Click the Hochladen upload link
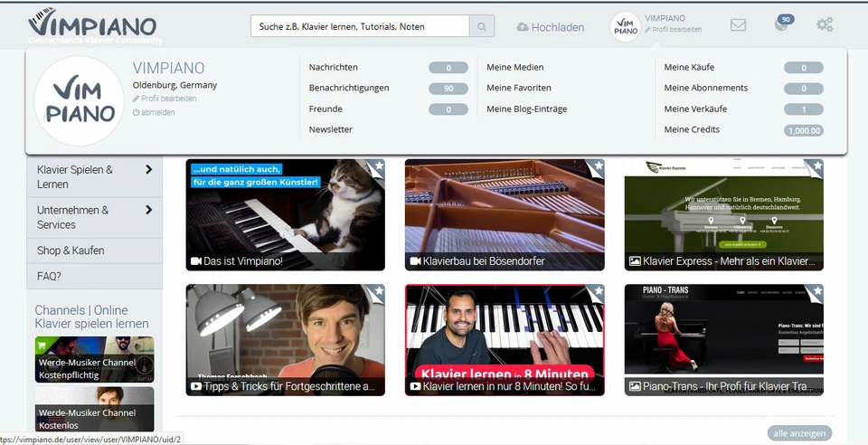The width and height of the screenshot is (868, 445). click(x=551, y=27)
